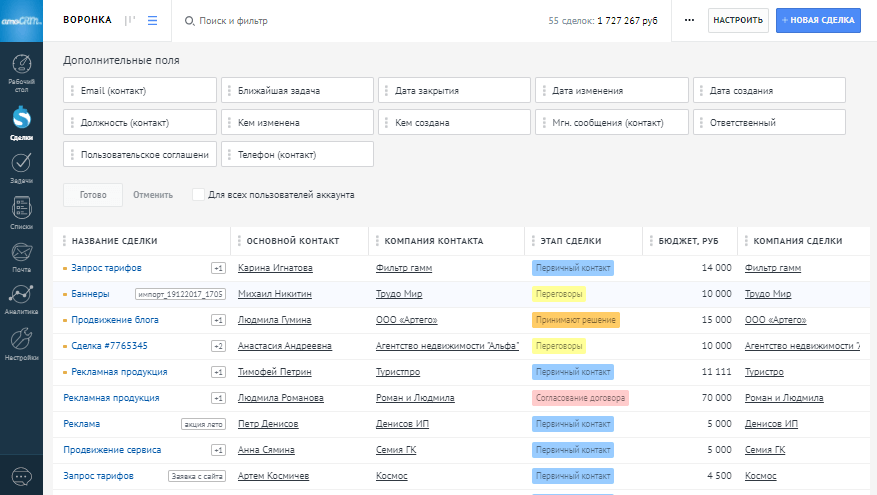Switch to pipeline column view icon
877x495 pixels.
point(129,20)
